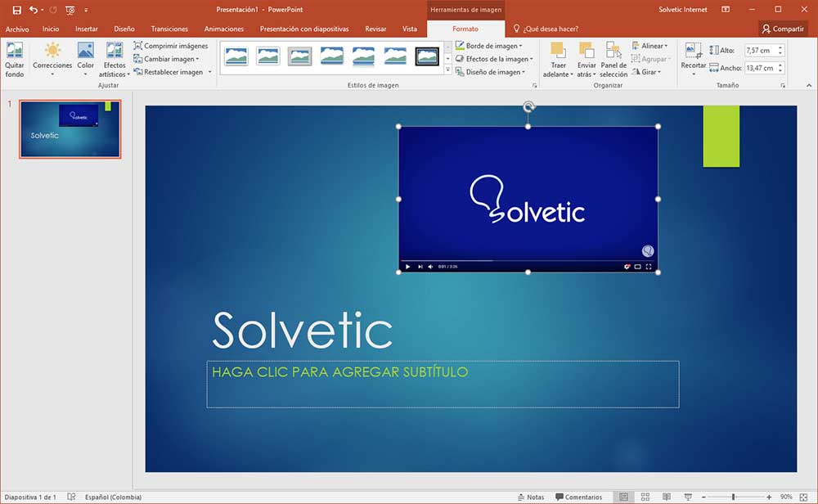
Task: Open Borde de imagen dropdown
Action: pos(488,46)
